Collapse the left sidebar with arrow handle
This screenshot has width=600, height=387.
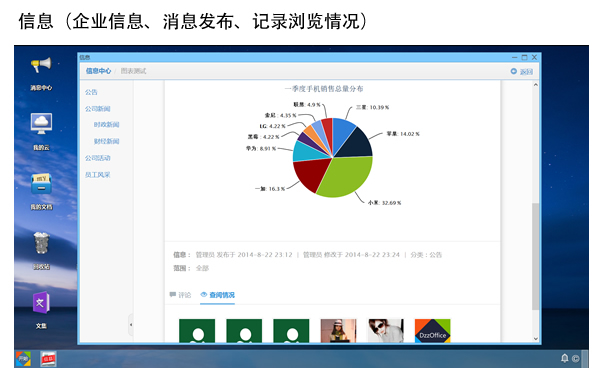130,325
